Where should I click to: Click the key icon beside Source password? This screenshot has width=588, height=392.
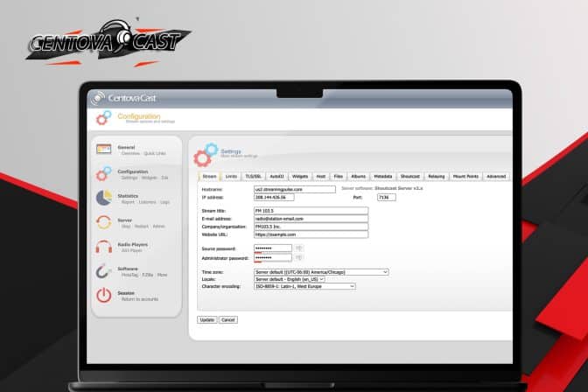(299, 248)
